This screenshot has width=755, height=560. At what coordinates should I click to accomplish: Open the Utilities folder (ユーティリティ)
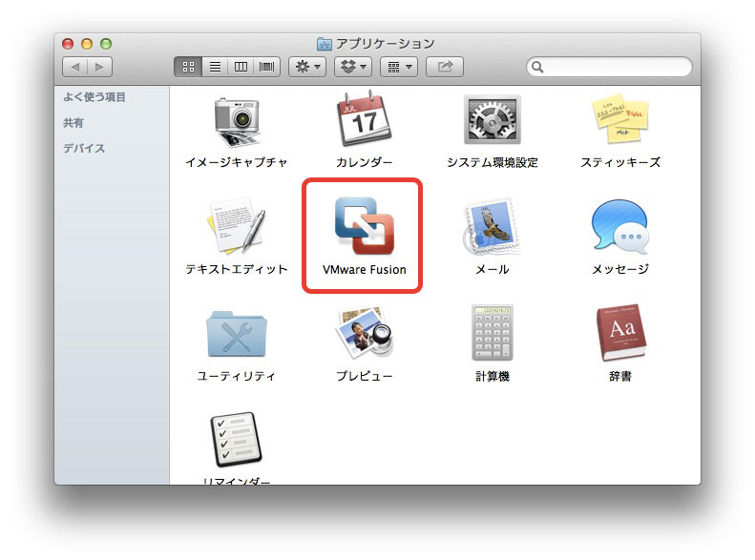(x=237, y=334)
